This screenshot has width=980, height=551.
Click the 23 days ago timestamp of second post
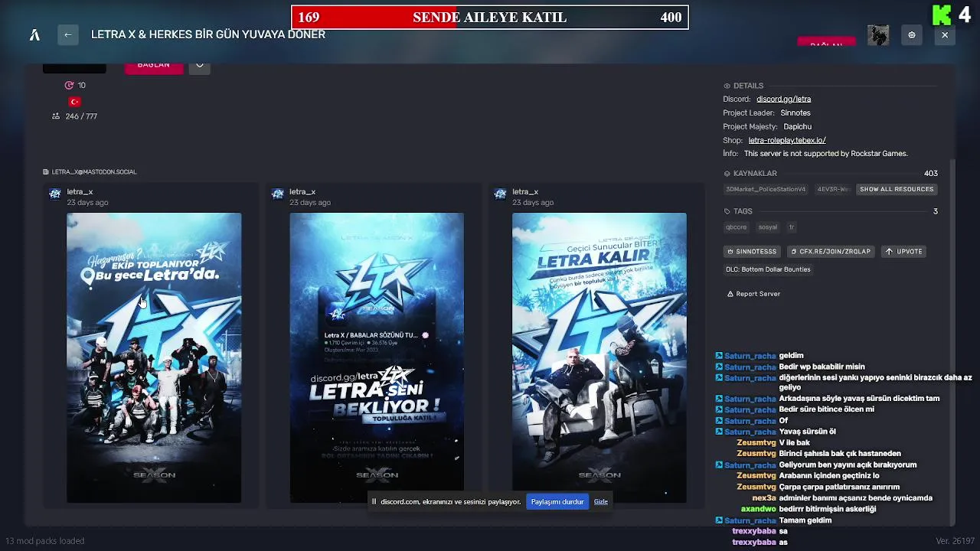(310, 203)
